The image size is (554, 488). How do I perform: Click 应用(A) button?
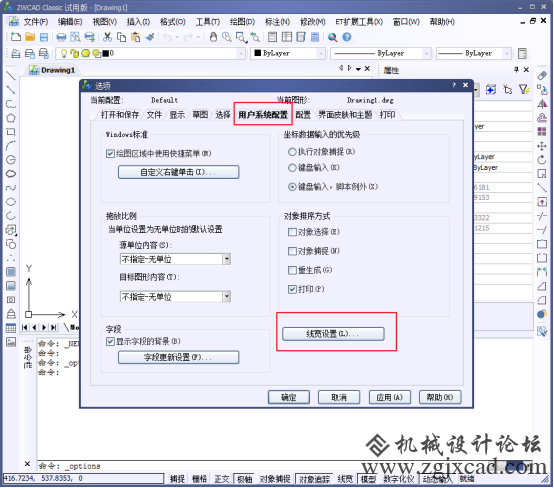[390, 397]
